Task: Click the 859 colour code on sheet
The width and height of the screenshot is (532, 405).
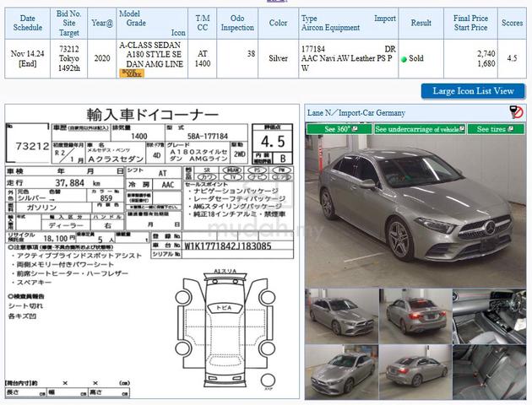Action: click(106, 198)
